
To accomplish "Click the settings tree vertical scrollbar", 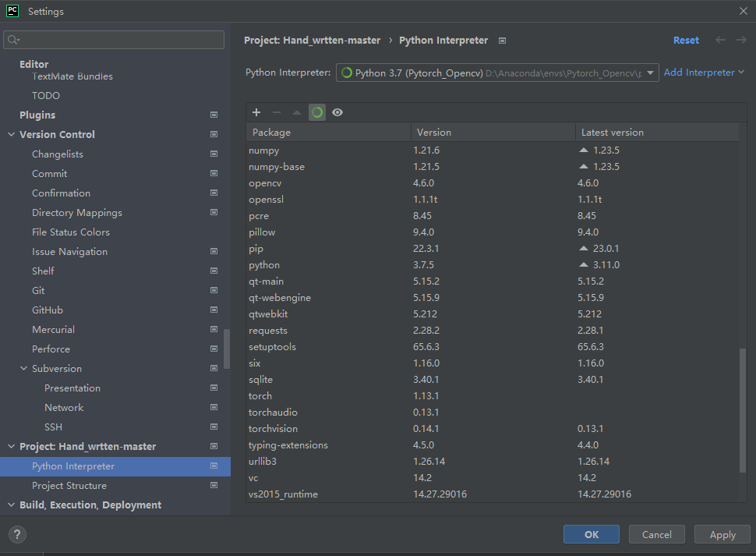I will coord(227,349).
